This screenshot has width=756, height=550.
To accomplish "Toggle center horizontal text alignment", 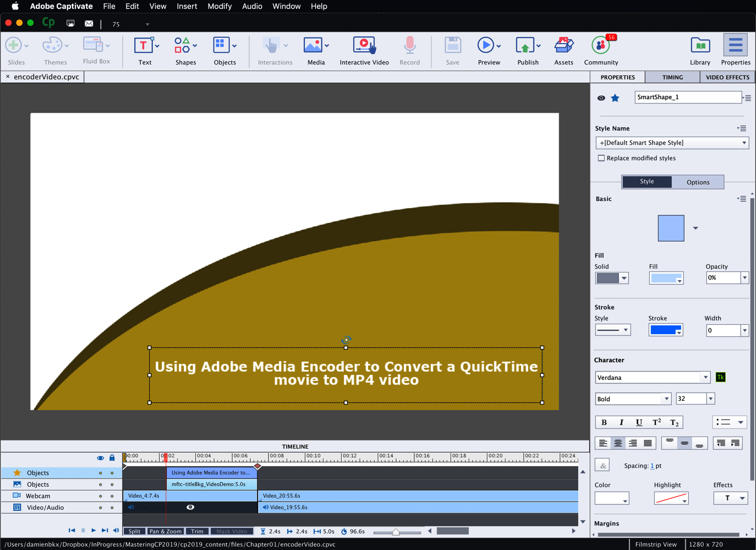I will point(618,443).
